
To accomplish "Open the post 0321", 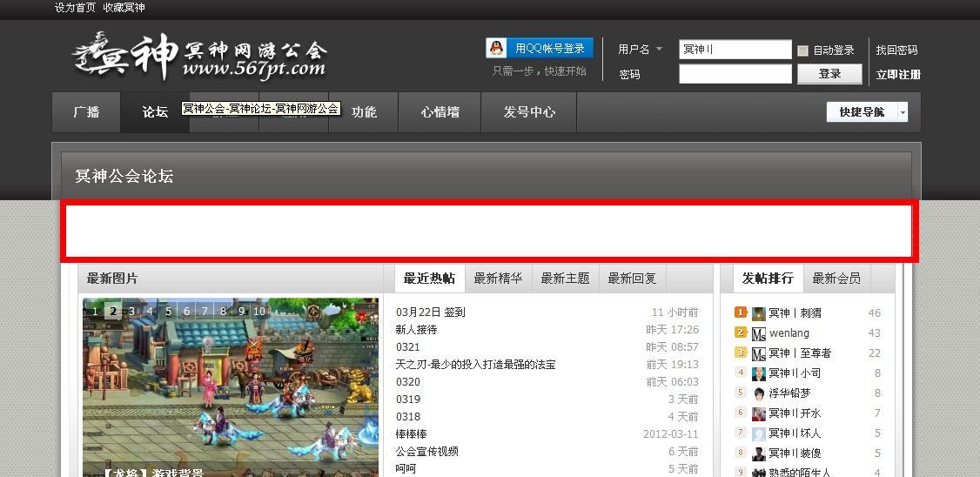I will coord(408,347).
